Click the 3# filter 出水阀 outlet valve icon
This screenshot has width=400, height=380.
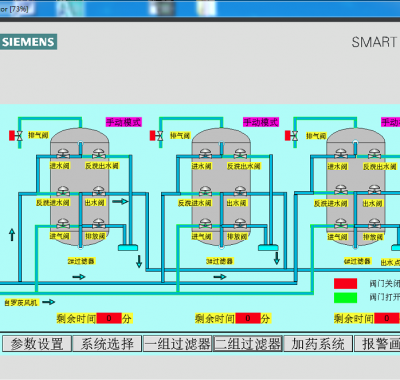240,191
